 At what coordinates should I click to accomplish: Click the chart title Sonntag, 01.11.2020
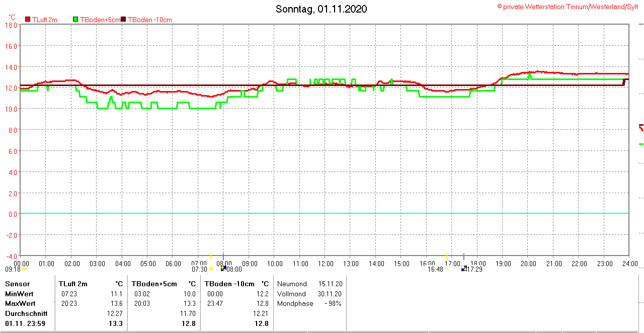[321, 9]
